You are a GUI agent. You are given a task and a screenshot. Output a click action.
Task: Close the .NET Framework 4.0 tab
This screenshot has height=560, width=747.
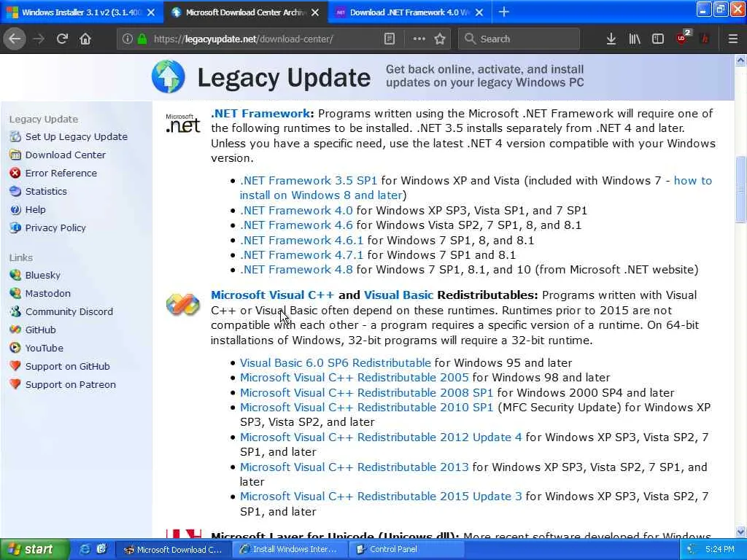(x=479, y=12)
